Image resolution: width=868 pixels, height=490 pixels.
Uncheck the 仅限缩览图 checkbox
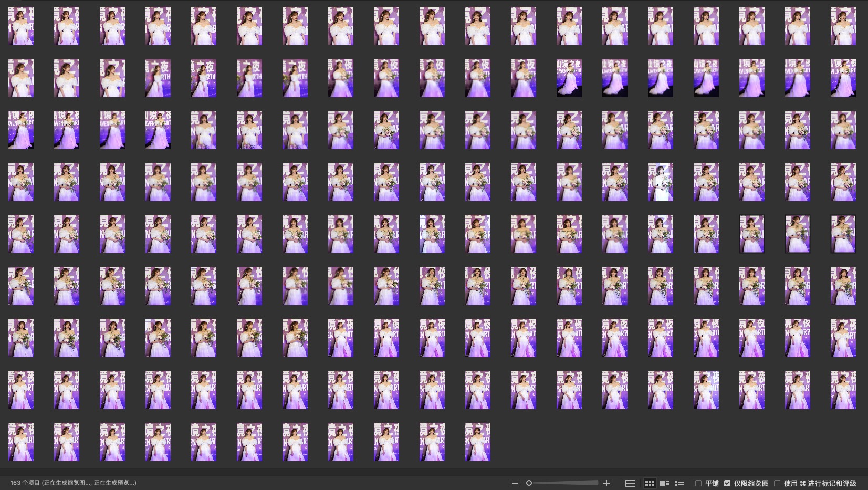[x=727, y=483]
